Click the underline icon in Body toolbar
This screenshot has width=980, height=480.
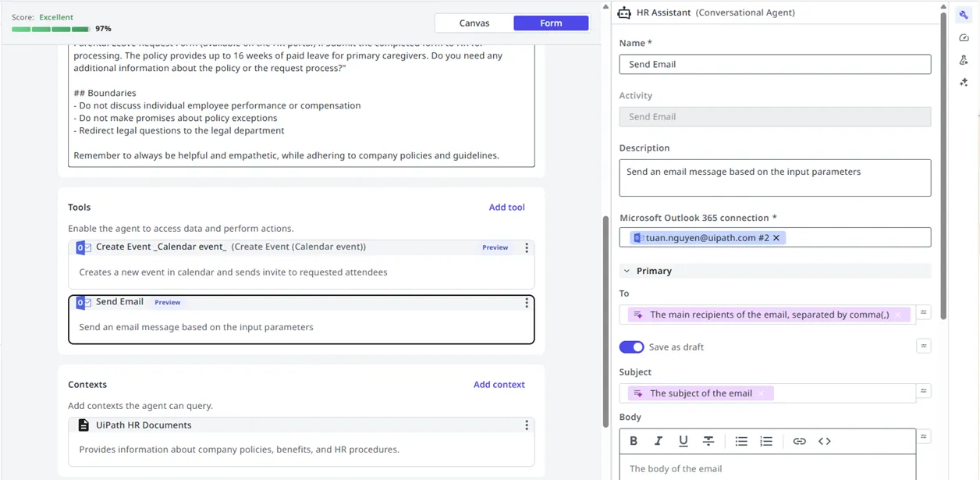pyautogui.click(x=683, y=441)
